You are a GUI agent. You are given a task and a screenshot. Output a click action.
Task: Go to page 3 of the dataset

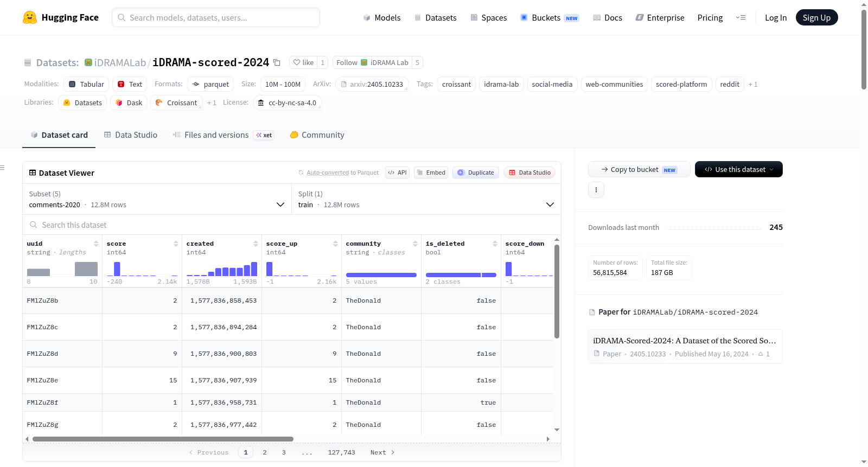(284, 452)
